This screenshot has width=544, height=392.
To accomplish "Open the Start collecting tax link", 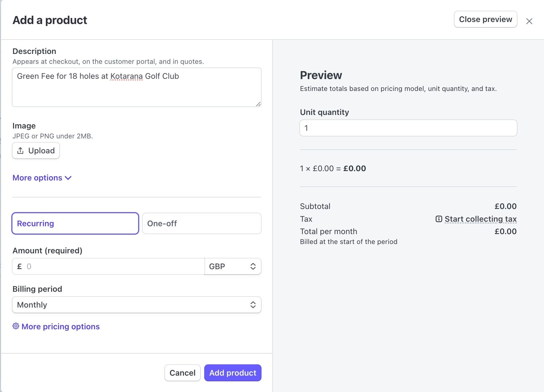I will [x=480, y=219].
